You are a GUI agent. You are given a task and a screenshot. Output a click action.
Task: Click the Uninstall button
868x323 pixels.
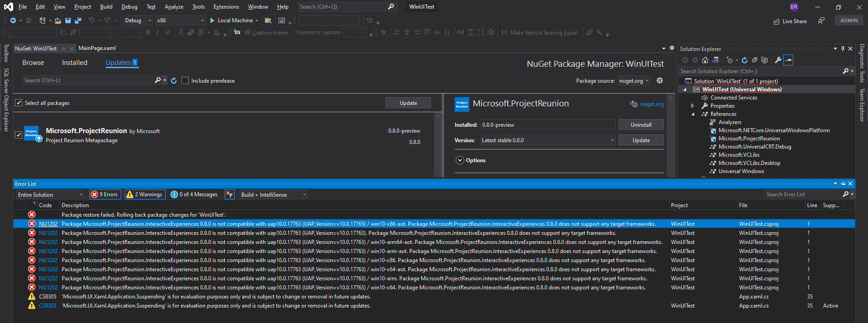(x=641, y=124)
